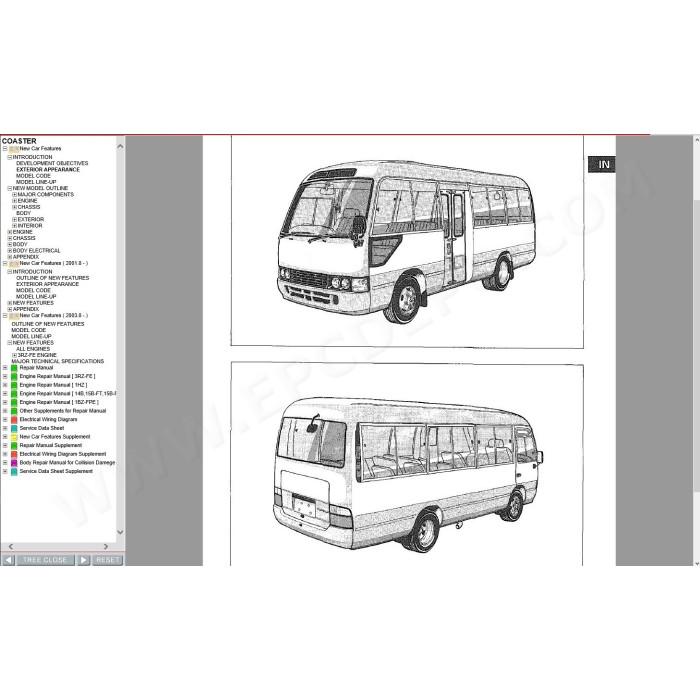This screenshot has height=700, width=700.
Task: Open the Electrical Wiring Diagram entry
Action: [x=48, y=420]
